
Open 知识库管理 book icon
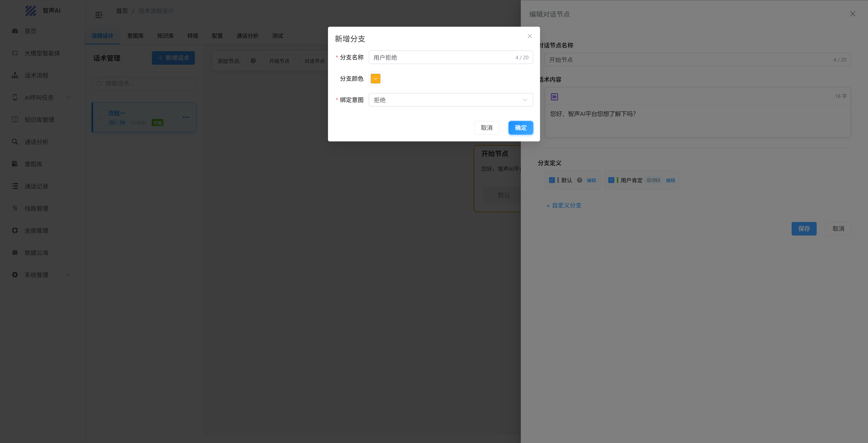point(15,119)
